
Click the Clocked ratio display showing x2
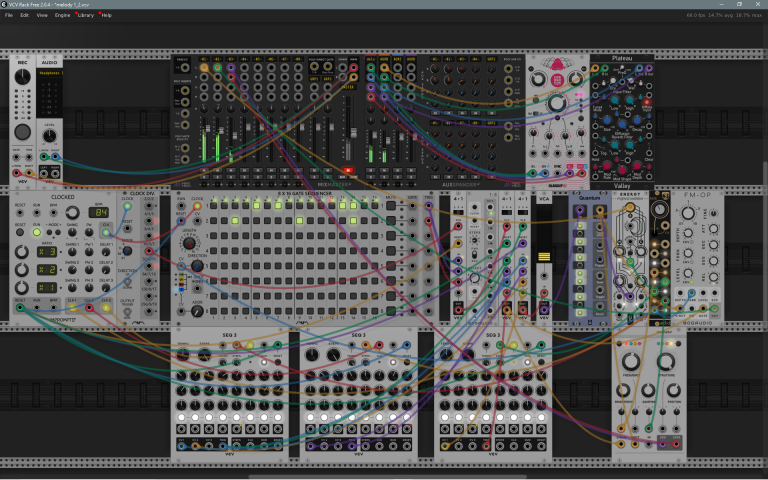tap(47, 269)
